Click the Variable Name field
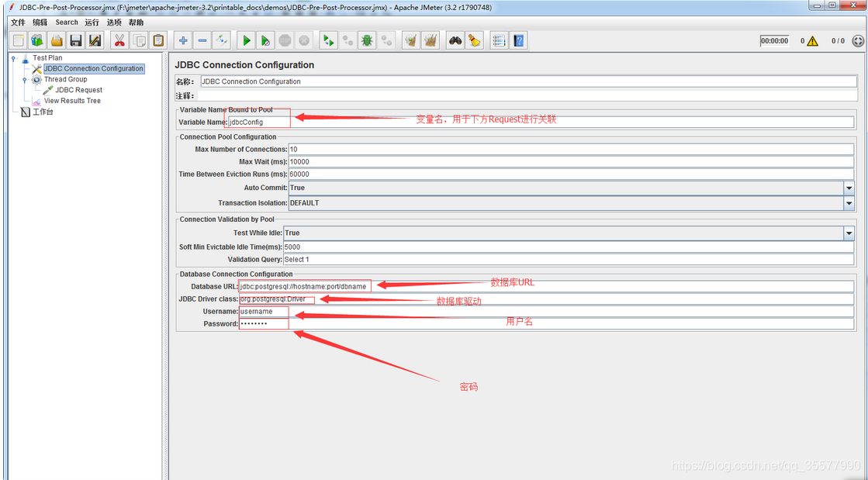Image resolution: width=868 pixels, height=480 pixels. click(541, 122)
